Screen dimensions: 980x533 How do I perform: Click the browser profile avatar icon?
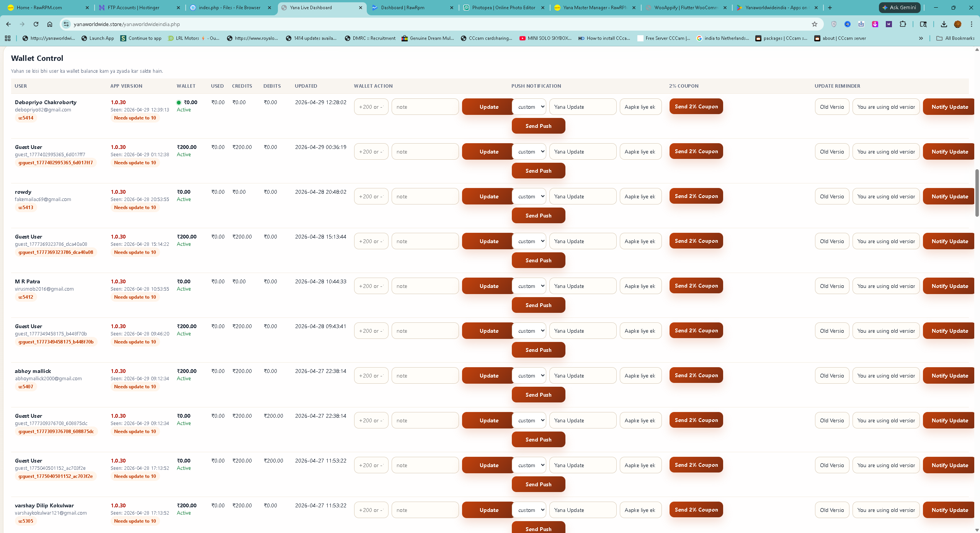point(958,24)
